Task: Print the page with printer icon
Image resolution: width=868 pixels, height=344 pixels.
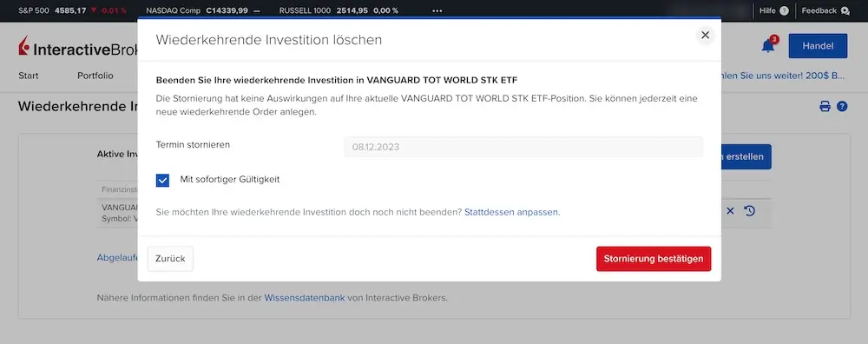Action: tap(825, 106)
